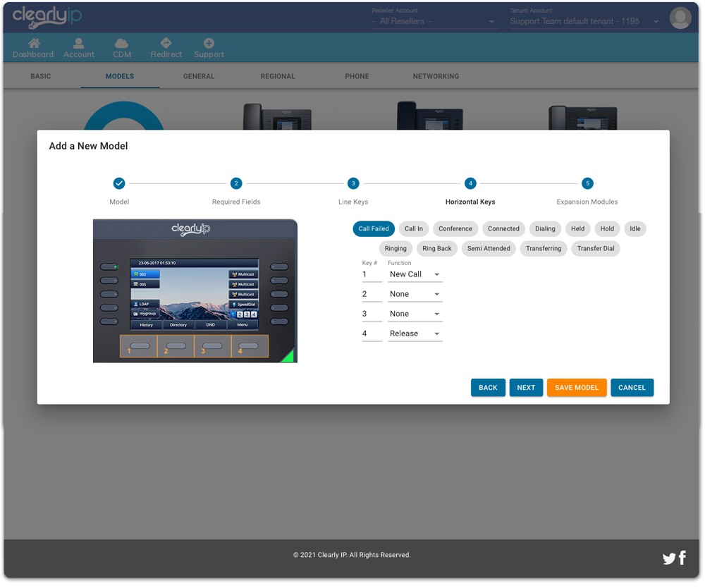Viewport: 705px width, 588px height.
Task: Expand Key 1 function dropdown showing New Call
Action: 415,274
